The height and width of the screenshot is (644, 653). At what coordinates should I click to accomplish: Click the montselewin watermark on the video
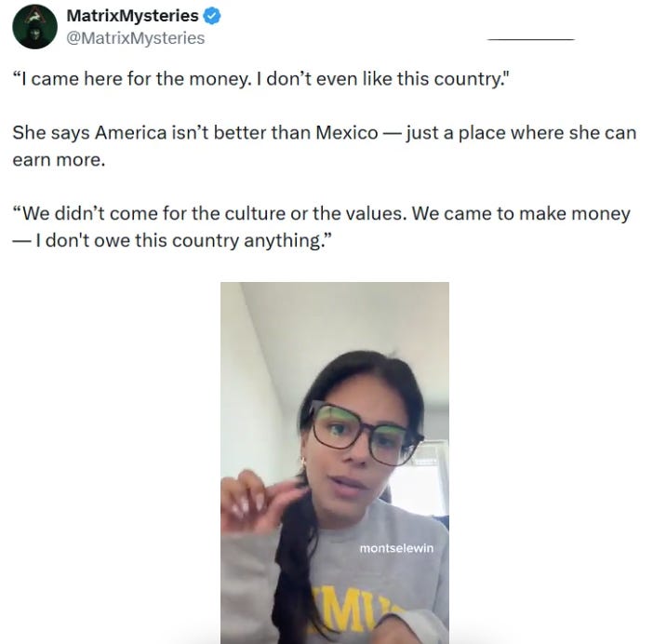click(396, 548)
